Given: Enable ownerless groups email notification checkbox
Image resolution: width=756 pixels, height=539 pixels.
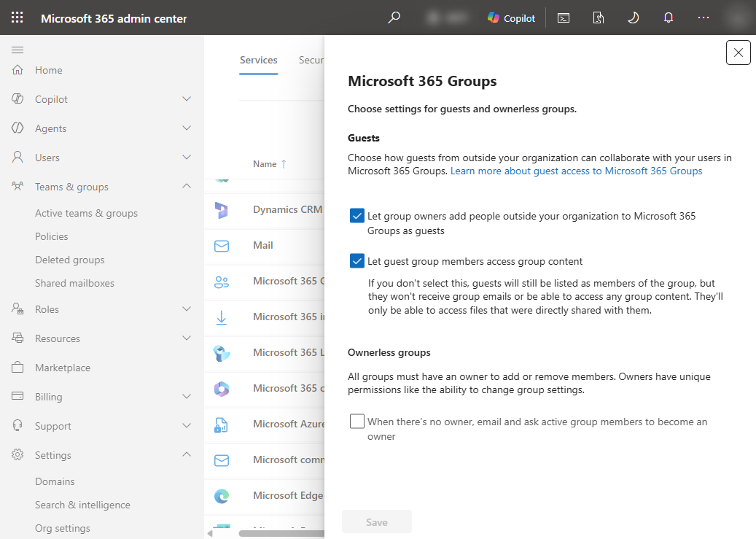Looking at the screenshot, I should (x=356, y=422).
